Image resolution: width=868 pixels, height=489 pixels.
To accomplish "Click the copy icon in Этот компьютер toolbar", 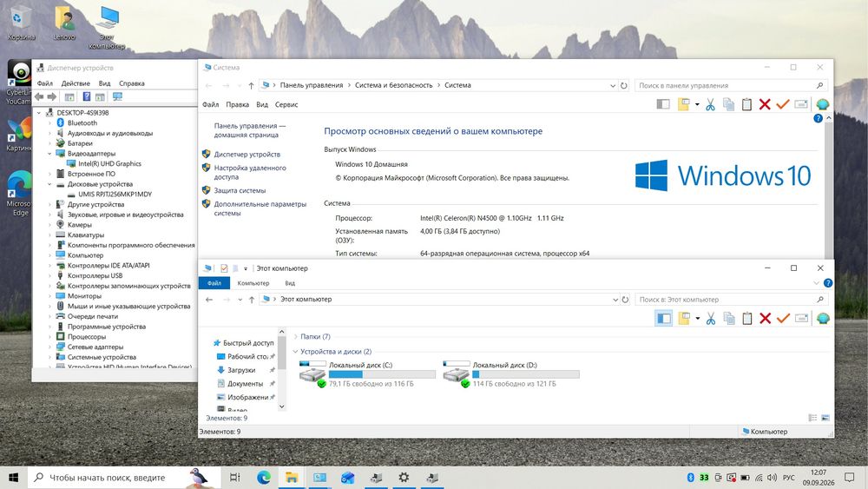I will click(x=729, y=319).
